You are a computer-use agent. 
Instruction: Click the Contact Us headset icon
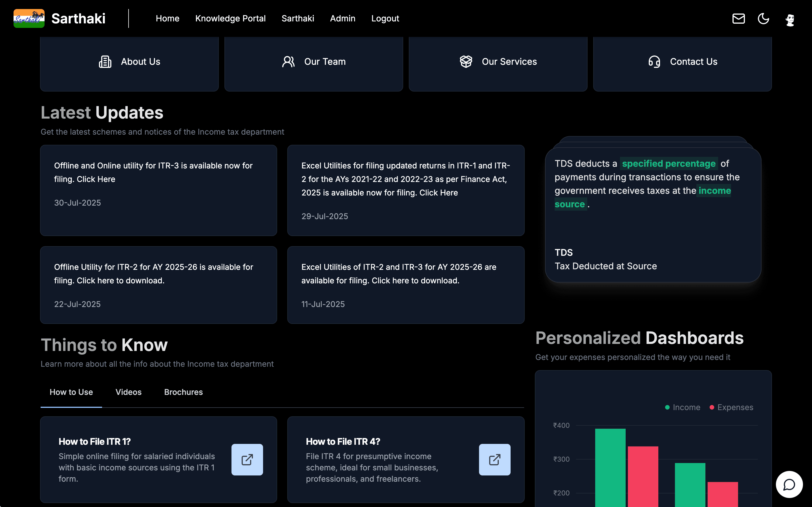654,62
